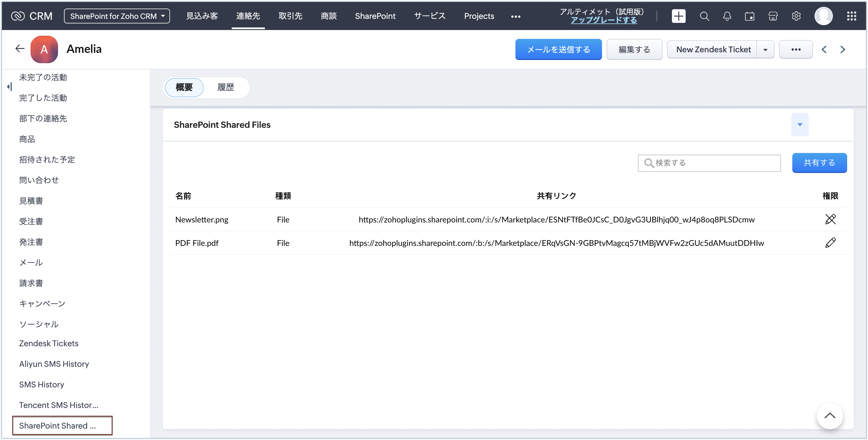Click the 共有する button

point(819,163)
